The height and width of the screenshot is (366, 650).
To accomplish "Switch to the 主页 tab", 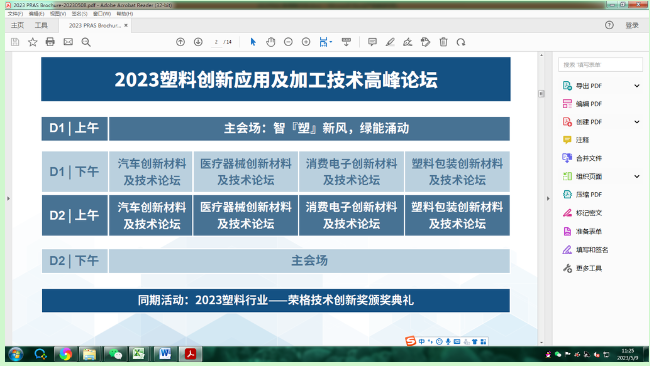I will click(x=17, y=25).
